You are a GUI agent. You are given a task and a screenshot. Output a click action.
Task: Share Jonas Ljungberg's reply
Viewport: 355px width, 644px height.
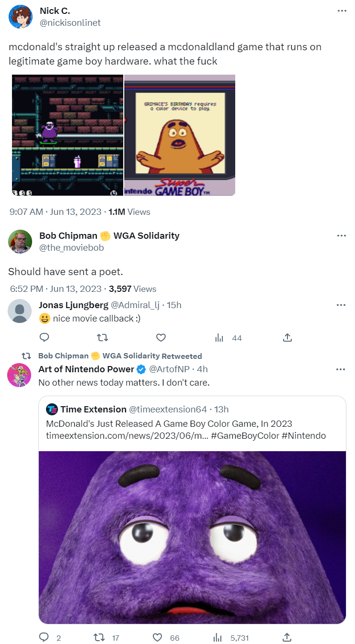(x=287, y=338)
